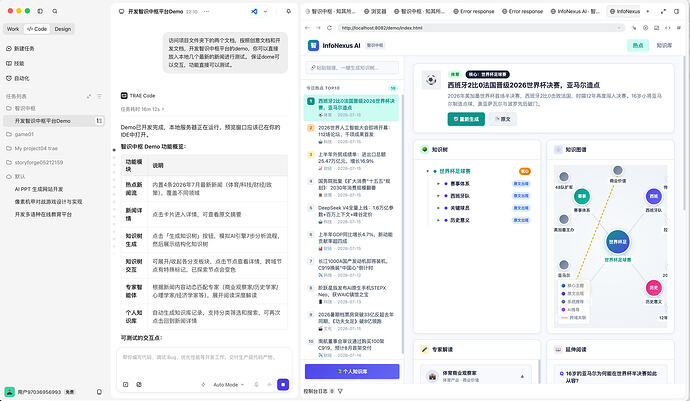Add a new preview tab with plus icon
Screen dimensions: 690x401
pos(647,11)
